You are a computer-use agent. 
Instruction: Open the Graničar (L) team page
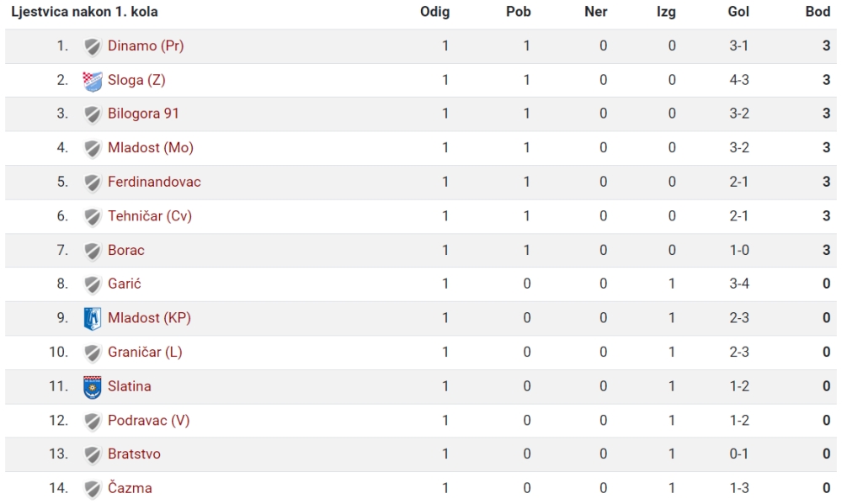(145, 352)
